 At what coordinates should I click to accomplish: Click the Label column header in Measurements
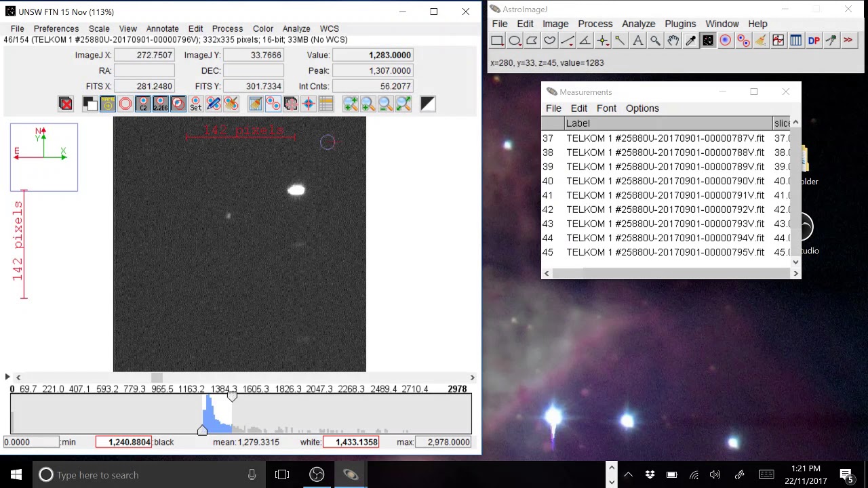coord(669,123)
